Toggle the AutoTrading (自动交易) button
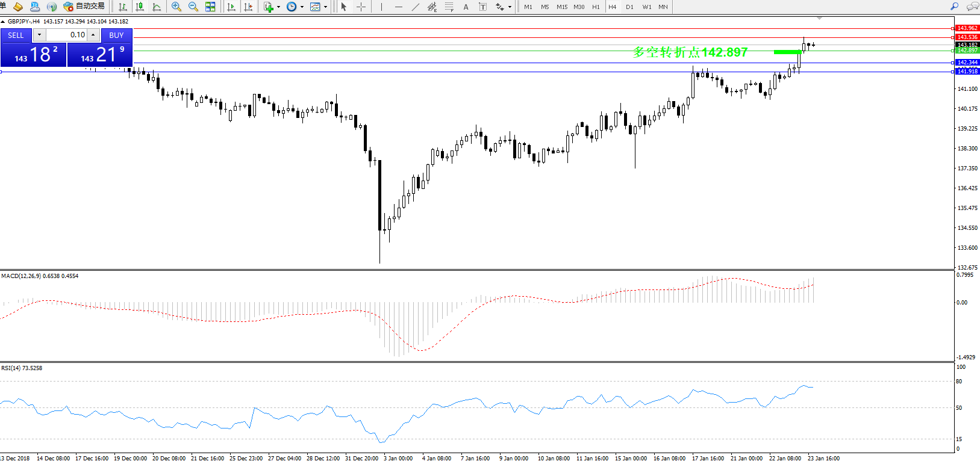980x464 pixels. [x=84, y=7]
